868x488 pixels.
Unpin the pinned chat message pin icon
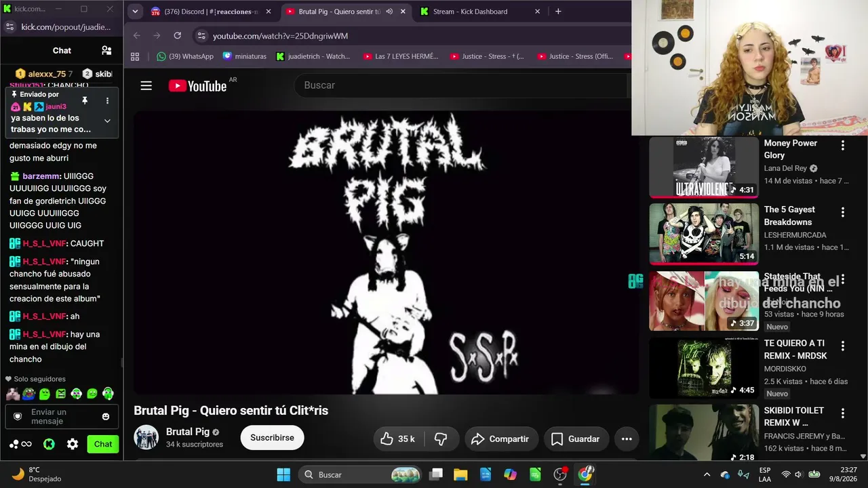click(x=85, y=101)
